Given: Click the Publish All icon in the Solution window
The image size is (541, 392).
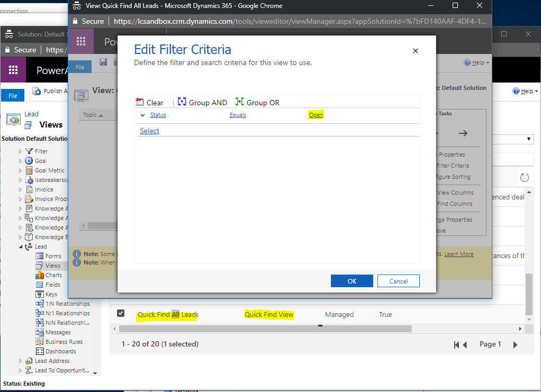Looking at the screenshot, I should tap(37, 91).
